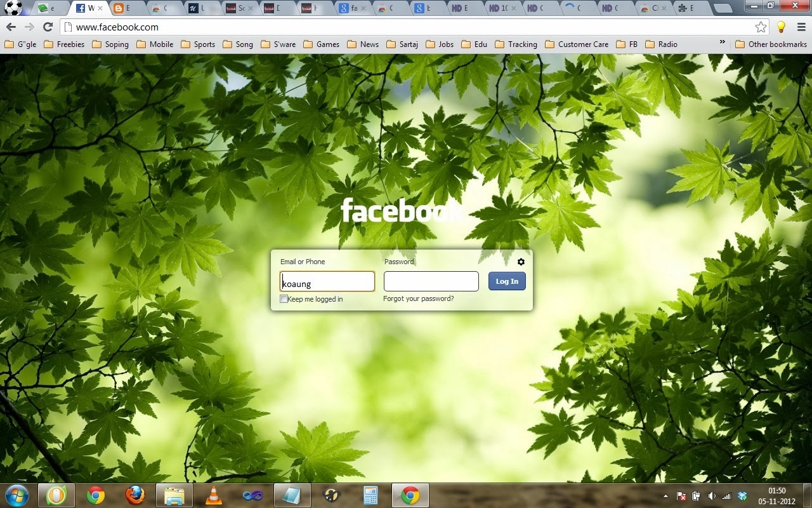Screen dimensions: 812x508
Task: Launch Firefox from the taskbar
Action: pos(134,495)
